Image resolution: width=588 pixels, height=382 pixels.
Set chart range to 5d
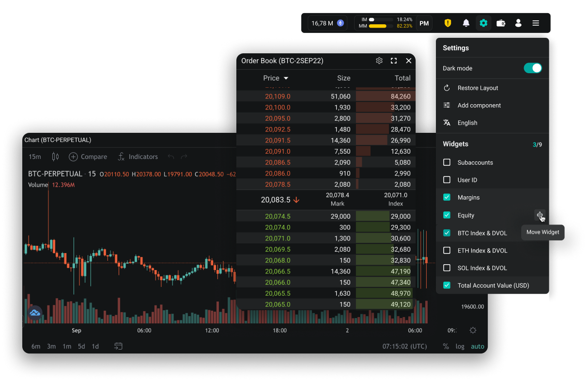pyautogui.click(x=81, y=346)
